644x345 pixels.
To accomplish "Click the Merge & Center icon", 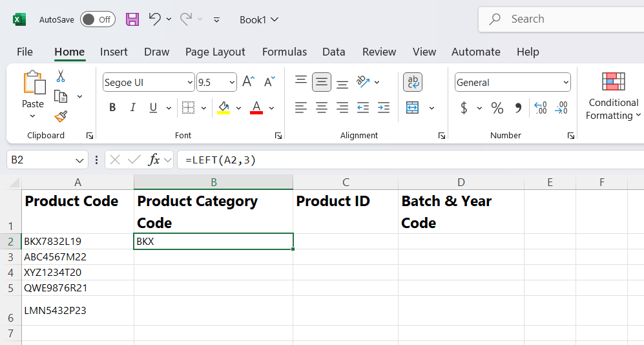I will point(413,107).
